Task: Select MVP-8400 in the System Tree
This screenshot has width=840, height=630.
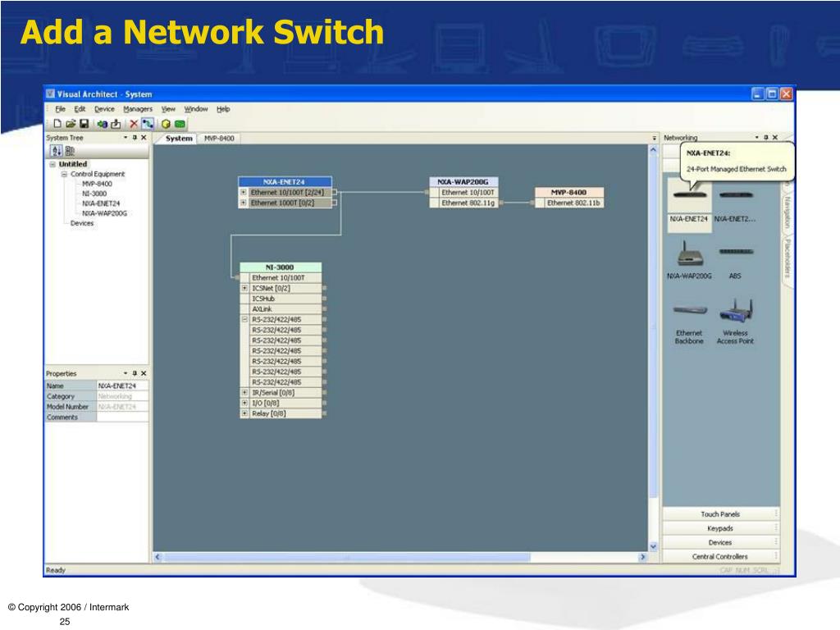Action: tap(97, 184)
